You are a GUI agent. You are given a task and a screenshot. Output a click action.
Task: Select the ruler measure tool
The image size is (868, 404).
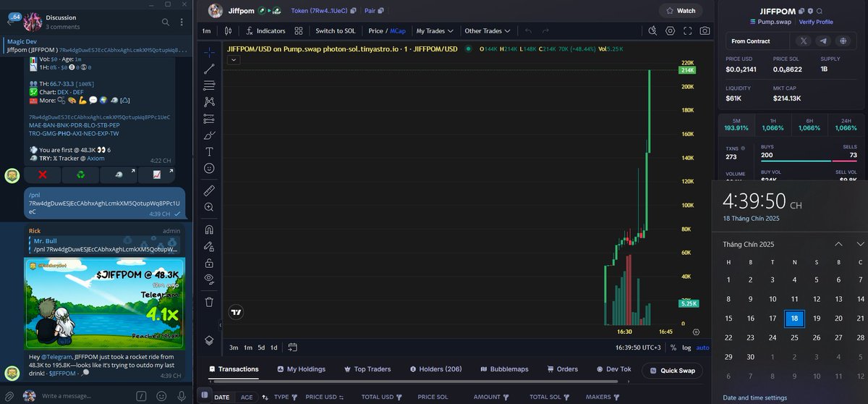click(209, 190)
